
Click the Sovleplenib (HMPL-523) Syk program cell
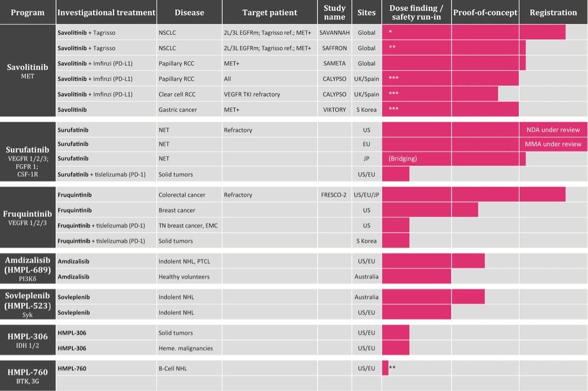28,304
